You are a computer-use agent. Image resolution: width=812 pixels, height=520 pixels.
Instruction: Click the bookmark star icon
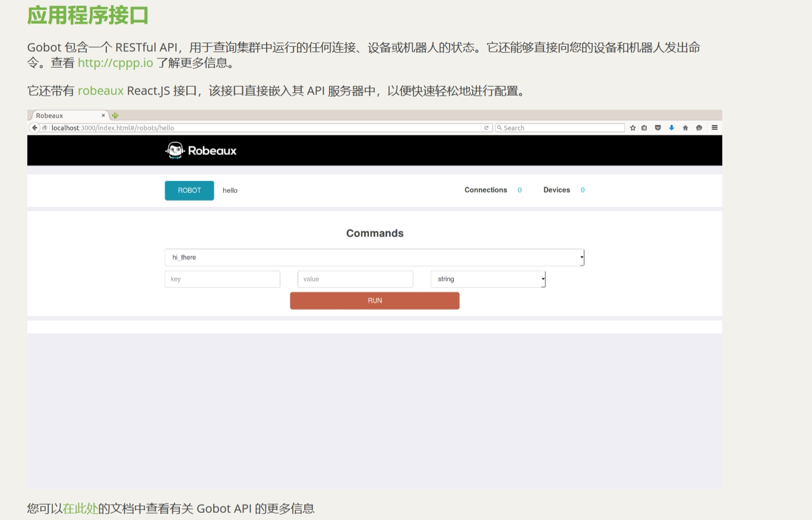tap(633, 128)
